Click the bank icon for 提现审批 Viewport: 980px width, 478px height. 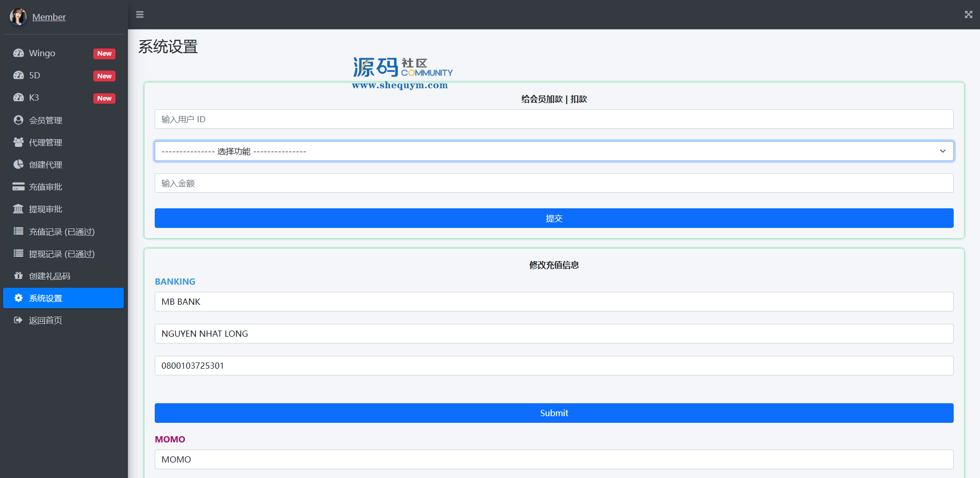pyautogui.click(x=19, y=209)
